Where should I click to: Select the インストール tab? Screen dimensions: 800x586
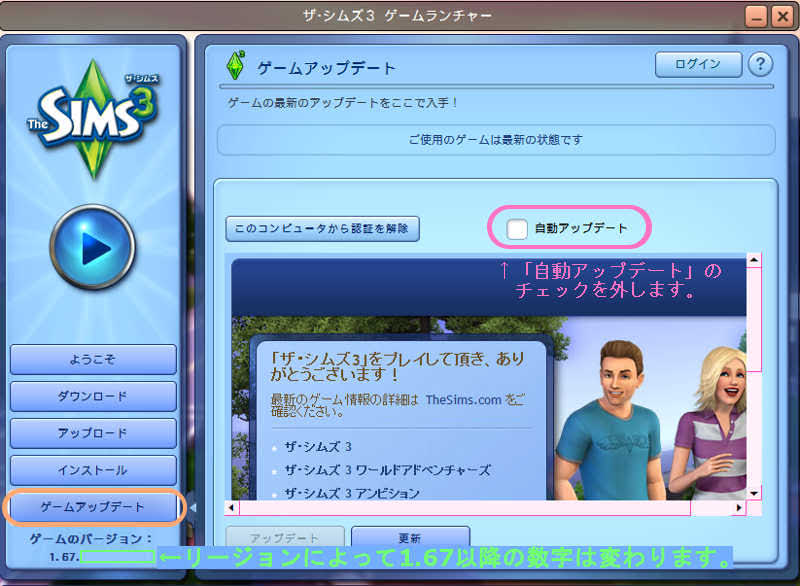(93, 470)
